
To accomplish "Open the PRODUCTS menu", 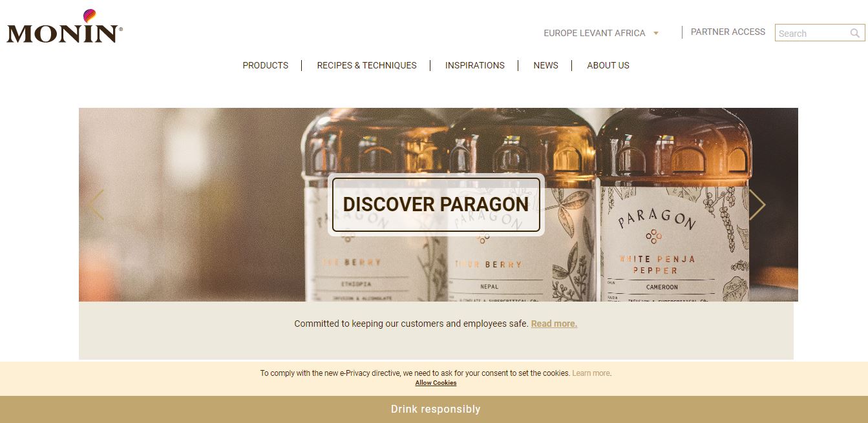I will tap(266, 65).
